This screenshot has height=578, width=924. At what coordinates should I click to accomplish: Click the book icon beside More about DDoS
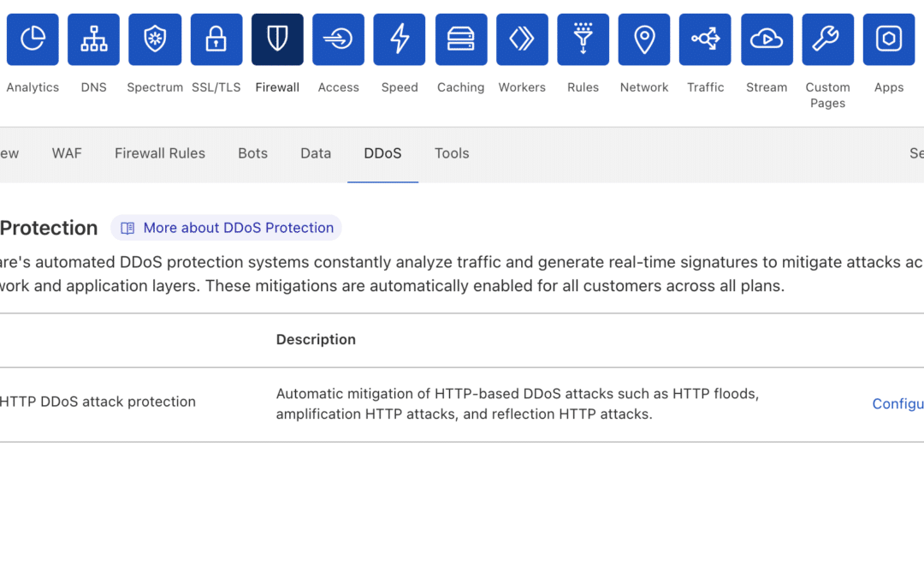point(127,229)
